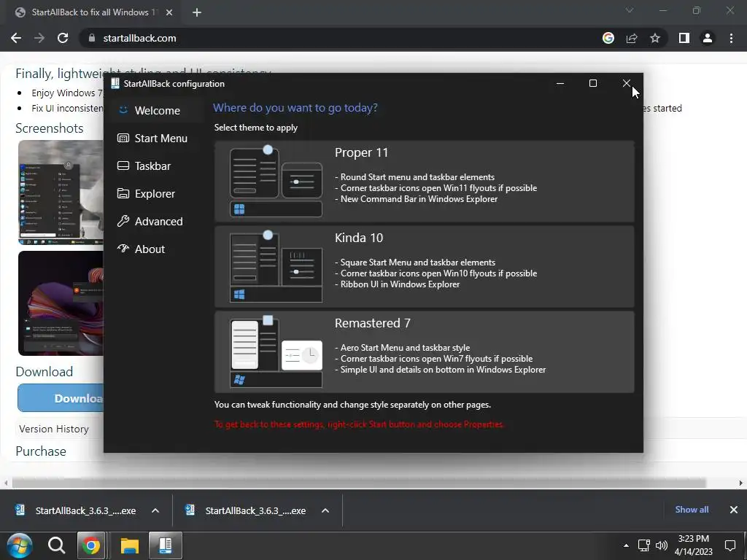Share this page using the share icon
The width and height of the screenshot is (747, 560).
point(632,38)
